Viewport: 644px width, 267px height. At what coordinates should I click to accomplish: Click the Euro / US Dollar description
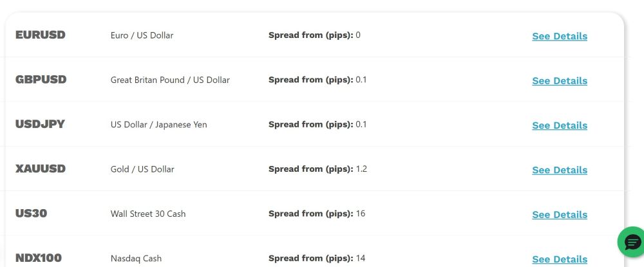click(142, 35)
